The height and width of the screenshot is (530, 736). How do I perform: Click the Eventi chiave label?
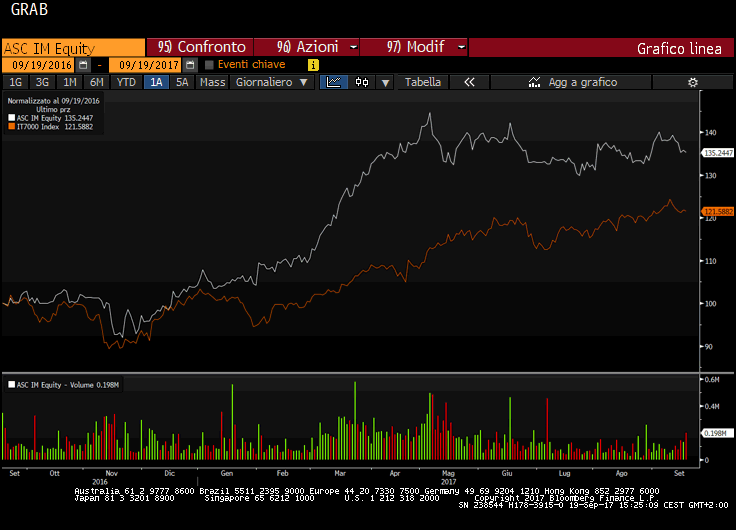tap(252, 64)
